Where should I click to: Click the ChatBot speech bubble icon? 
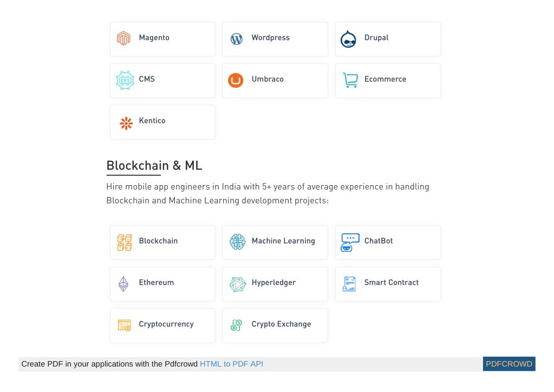pyautogui.click(x=350, y=242)
